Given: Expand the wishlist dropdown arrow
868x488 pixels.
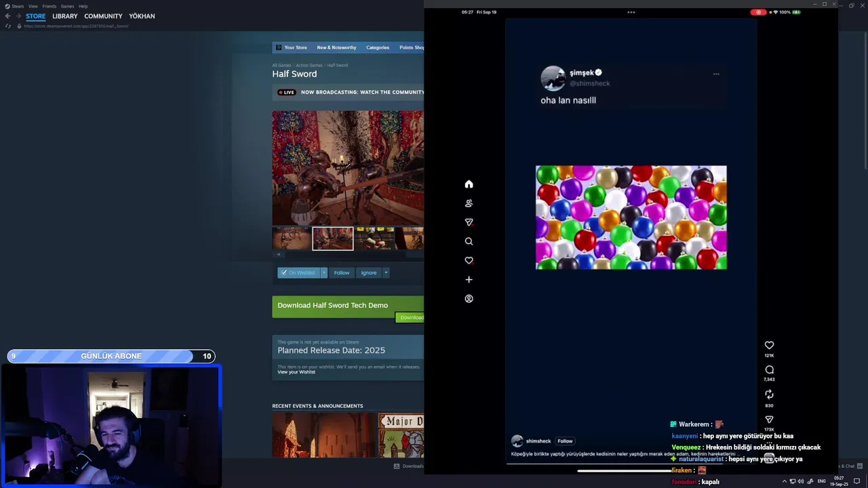Looking at the screenshot, I should tap(323, 272).
